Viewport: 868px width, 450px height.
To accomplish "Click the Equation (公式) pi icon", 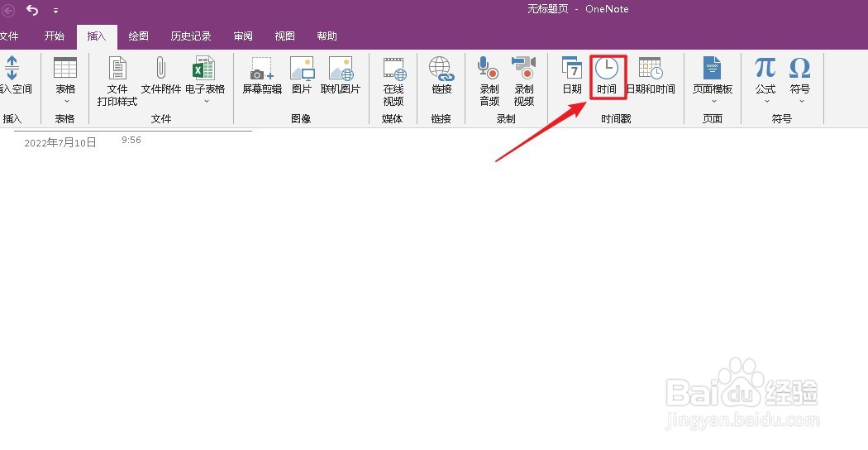I will 765,68.
